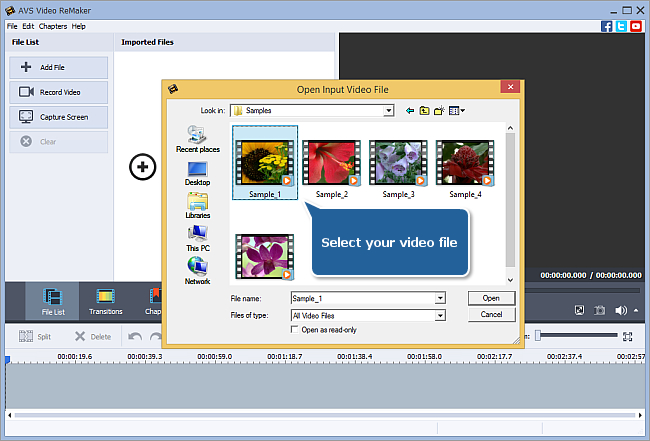The image size is (650, 441).
Task: Click the zoom-to-fit timeline icon
Action: (x=628, y=337)
